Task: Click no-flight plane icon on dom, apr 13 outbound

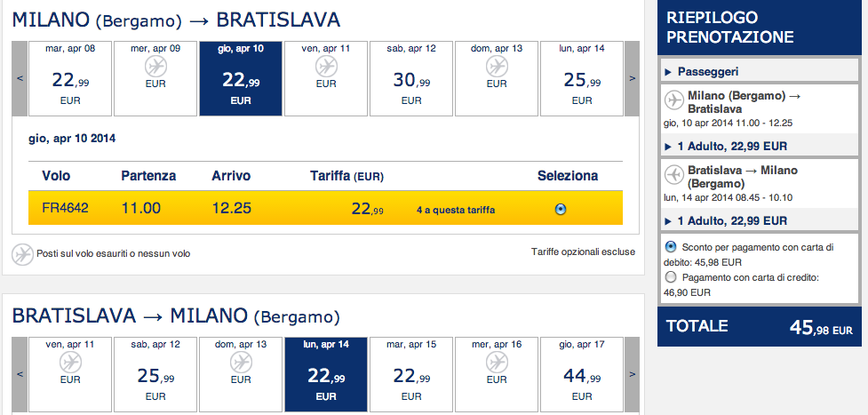Action: coord(498,67)
